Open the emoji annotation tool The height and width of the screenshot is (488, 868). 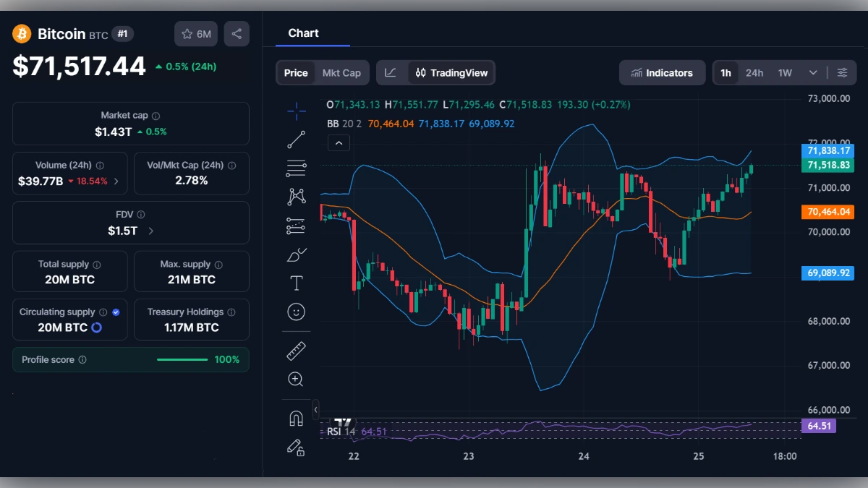pos(297,312)
